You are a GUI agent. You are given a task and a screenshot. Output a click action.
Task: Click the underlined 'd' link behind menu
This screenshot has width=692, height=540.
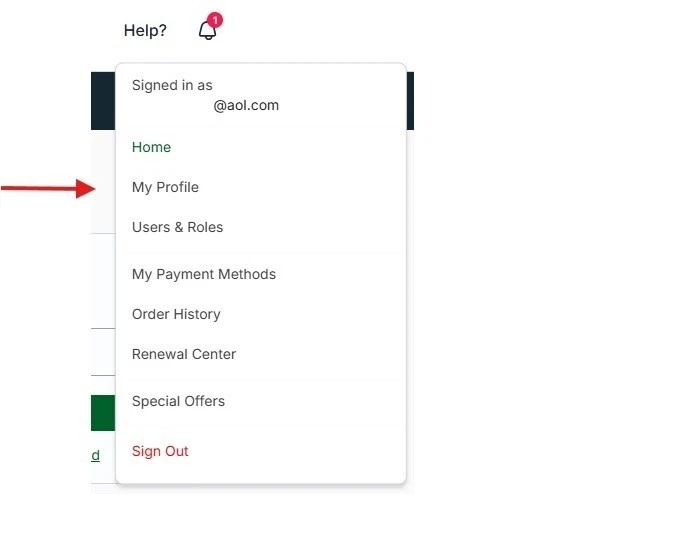pyautogui.click(x=95, y=455)
